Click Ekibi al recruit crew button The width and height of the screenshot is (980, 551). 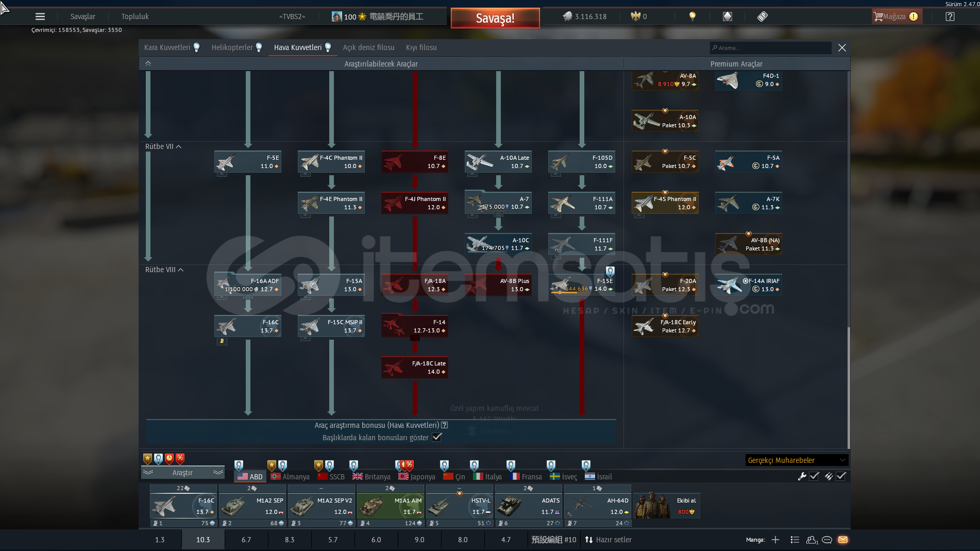667,506
